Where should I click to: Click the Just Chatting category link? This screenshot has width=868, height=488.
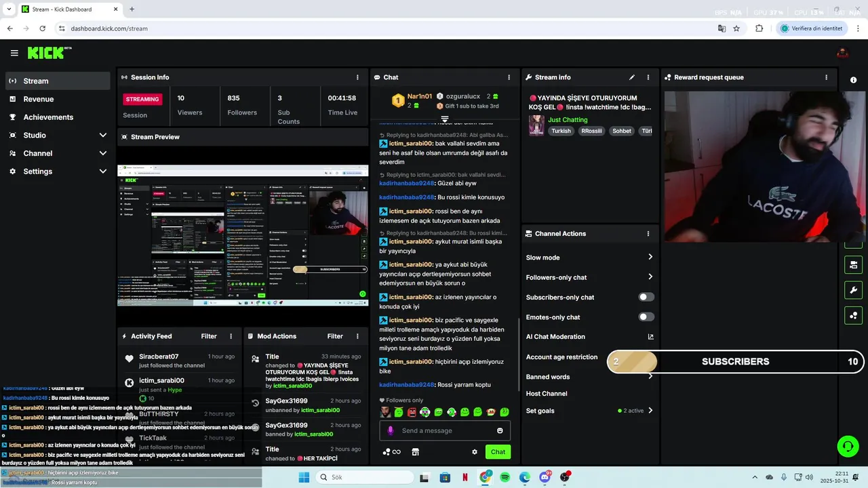[568, 119]
